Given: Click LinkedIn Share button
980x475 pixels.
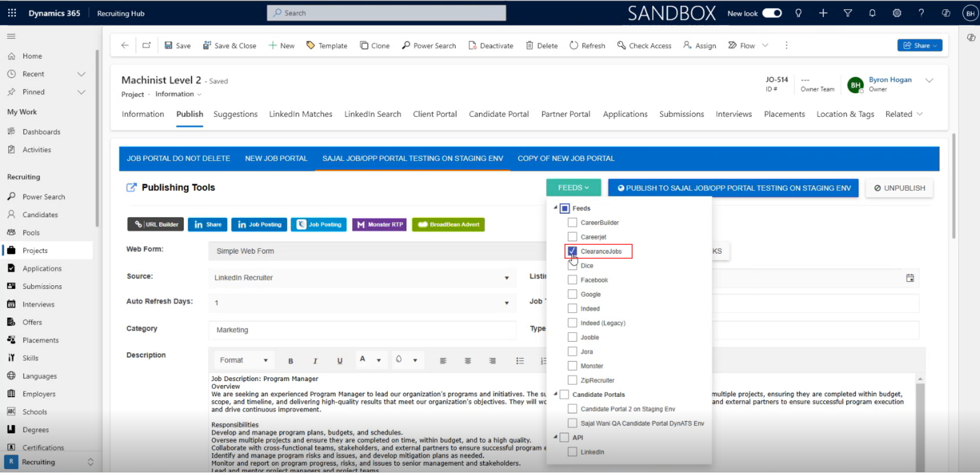Looking at the screenshot, I should 207,224.
